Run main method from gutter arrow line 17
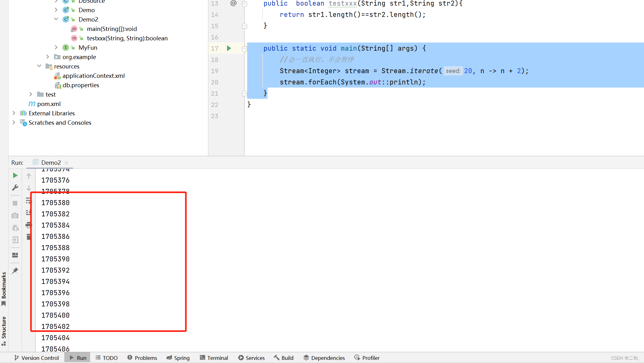644x363 pixels. [229, 48]
